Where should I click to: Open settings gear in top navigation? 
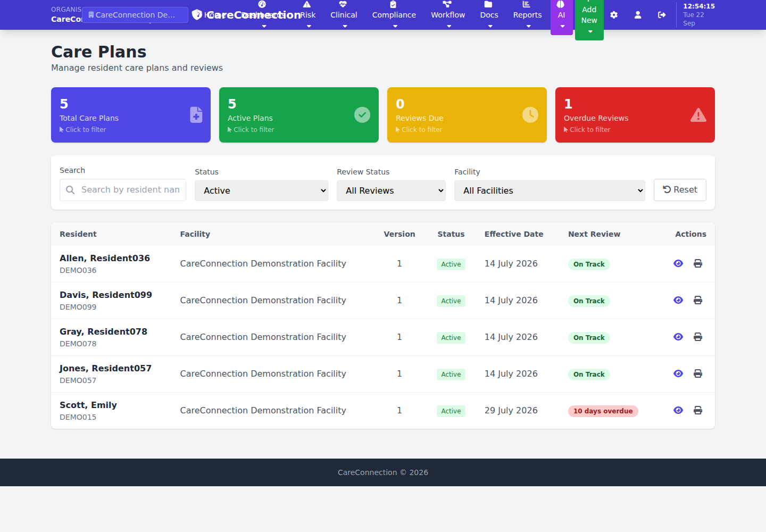[614, 15]
